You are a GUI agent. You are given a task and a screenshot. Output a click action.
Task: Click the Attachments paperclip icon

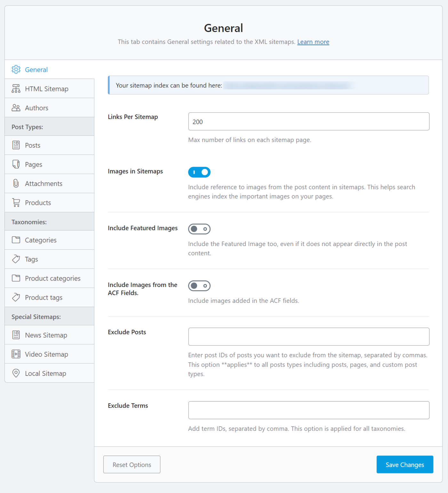click(16, 183)
